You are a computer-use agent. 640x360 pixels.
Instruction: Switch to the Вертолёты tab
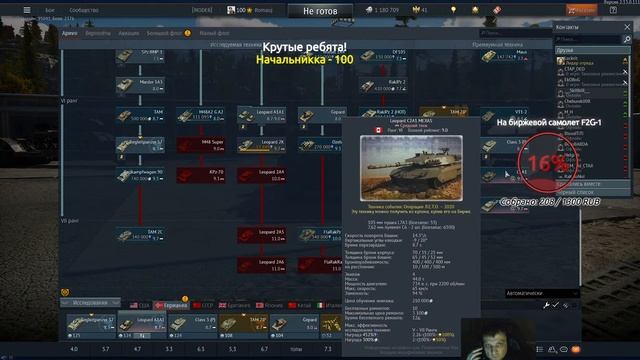click(98, 33)
